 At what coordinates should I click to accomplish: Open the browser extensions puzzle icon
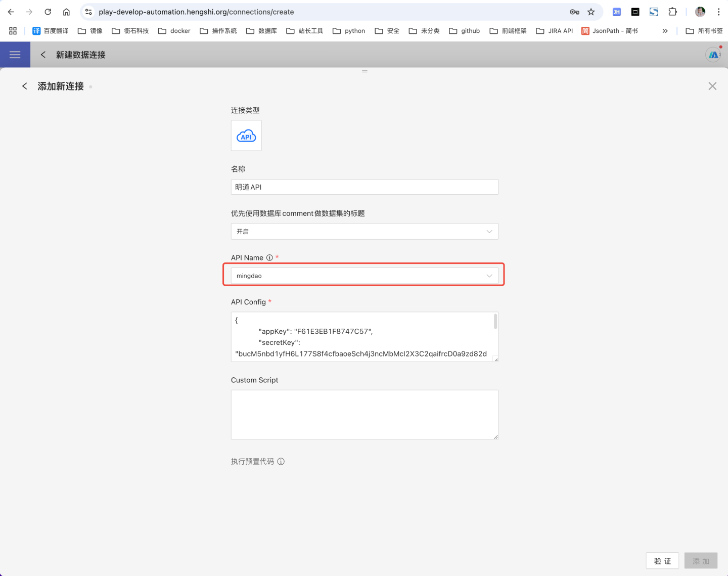point(672,12)
